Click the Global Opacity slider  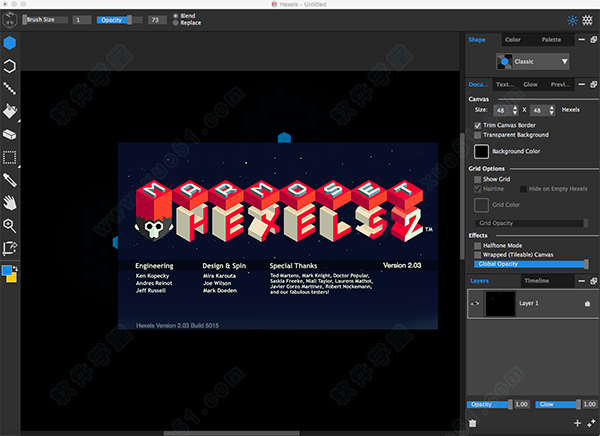pos(531,264)
